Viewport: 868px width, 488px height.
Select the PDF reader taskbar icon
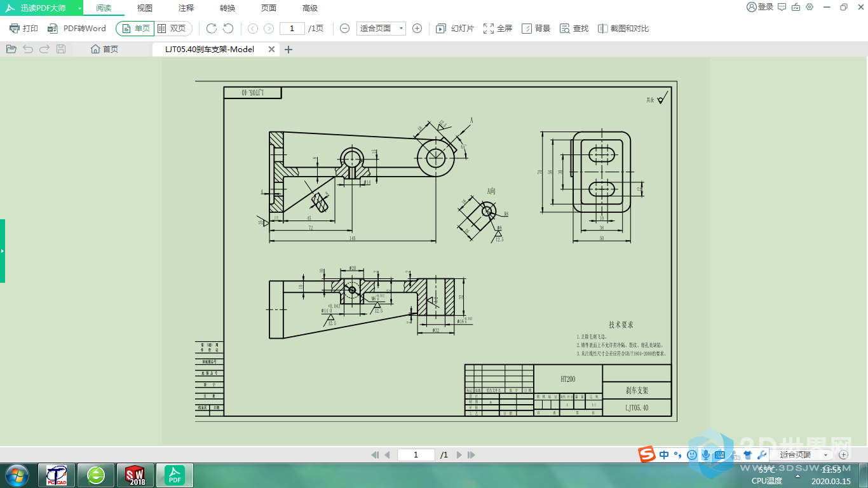pyautogui.click(x=175, y=475)
